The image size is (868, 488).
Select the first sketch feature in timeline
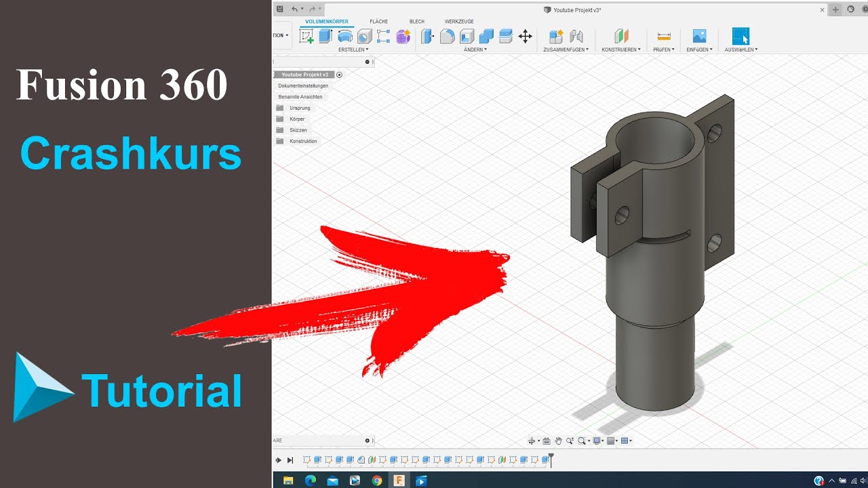[x=307, y=460]
